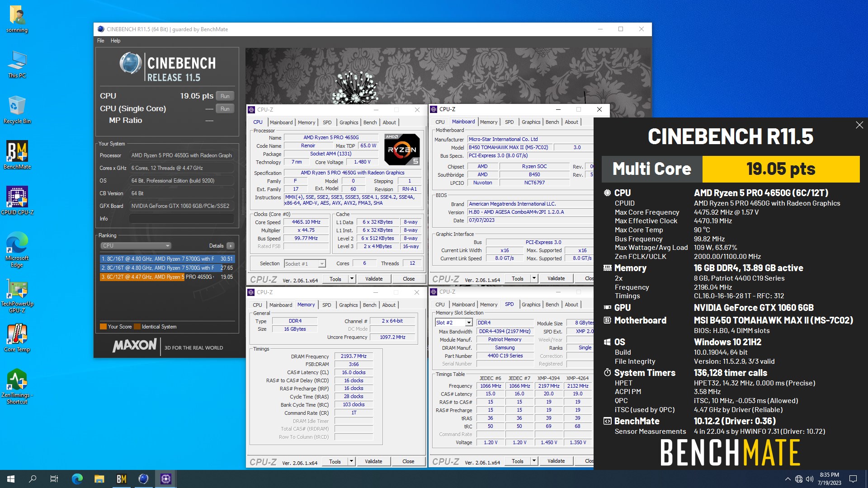Click the Info field in Your System
Image resolution: width=868 pixels, height=488 pixels.
pyautogui.click(x=182, y=219)
